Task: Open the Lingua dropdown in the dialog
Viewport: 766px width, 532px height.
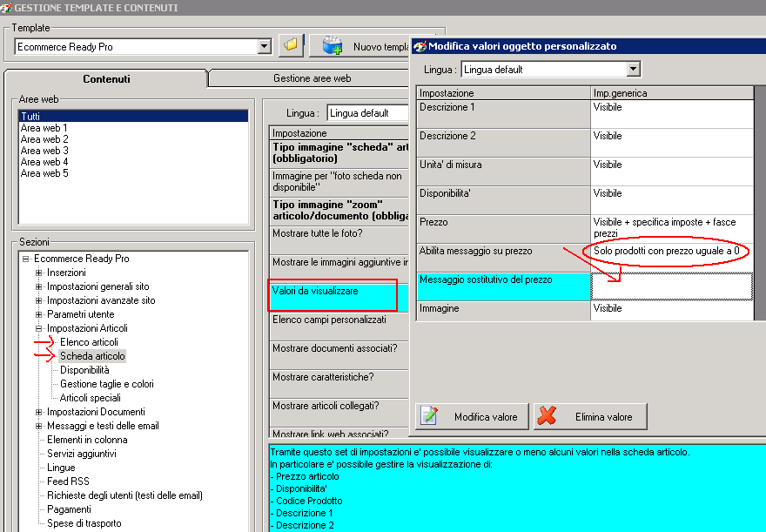Action: coord(633,70)
